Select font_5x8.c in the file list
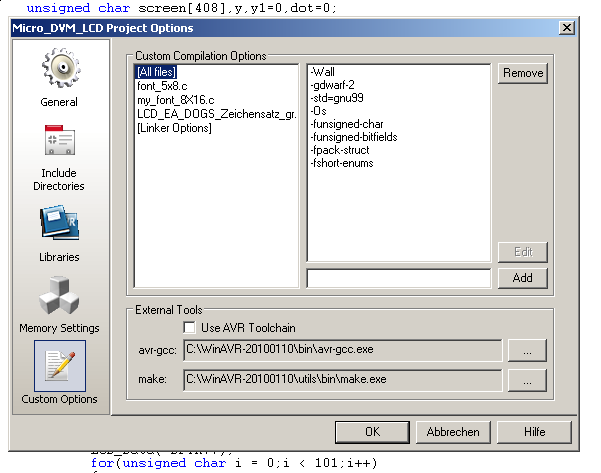Viewport: 601px width, 473px height. (x=162, y=86)
